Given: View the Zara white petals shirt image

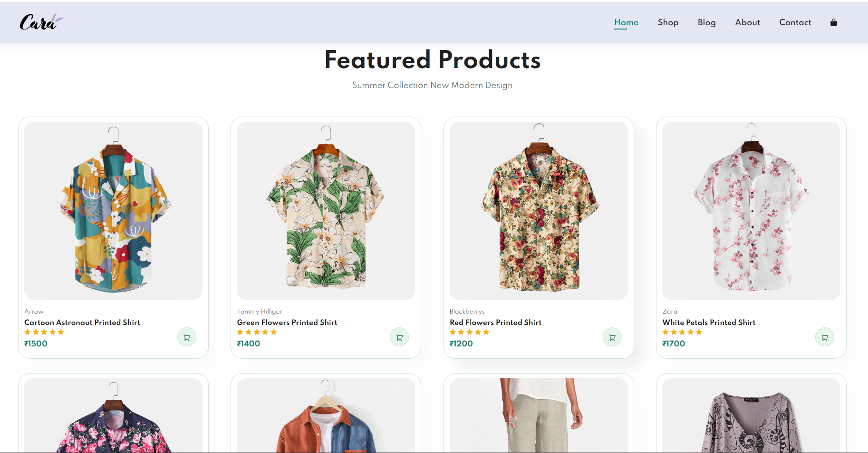Looking at the screenshot, I should point(751,210).
